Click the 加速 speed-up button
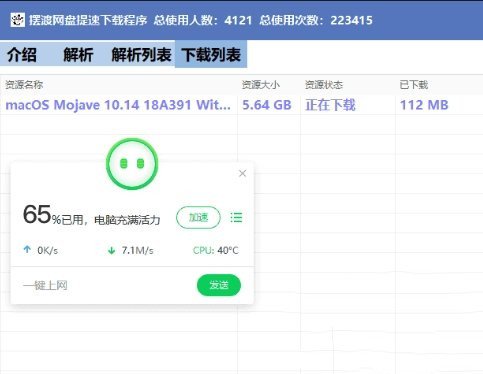 (x=198, y=218)
